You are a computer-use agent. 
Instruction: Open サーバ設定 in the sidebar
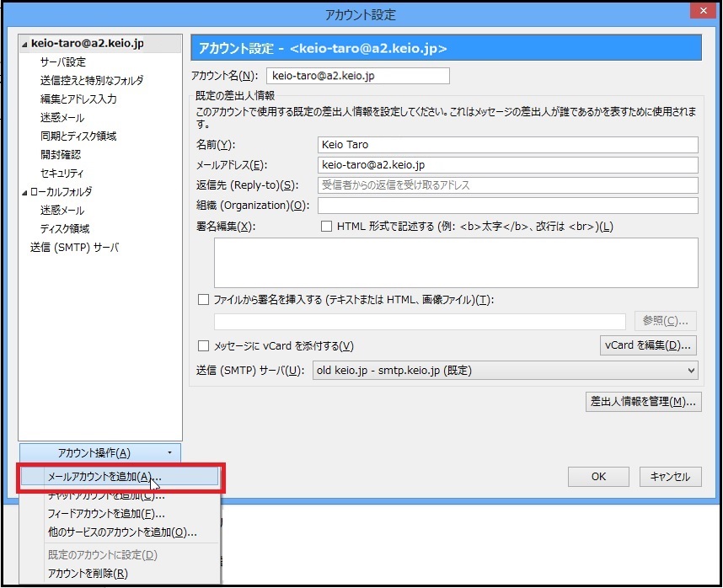pos(62,62)
